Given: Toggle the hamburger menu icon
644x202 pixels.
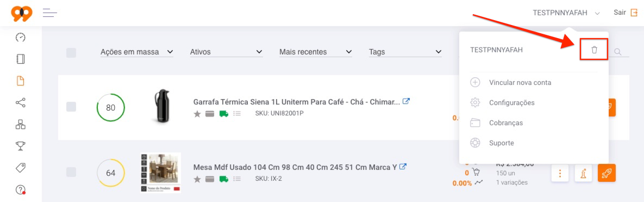Looking at the screenshot, I should point(49,13).
